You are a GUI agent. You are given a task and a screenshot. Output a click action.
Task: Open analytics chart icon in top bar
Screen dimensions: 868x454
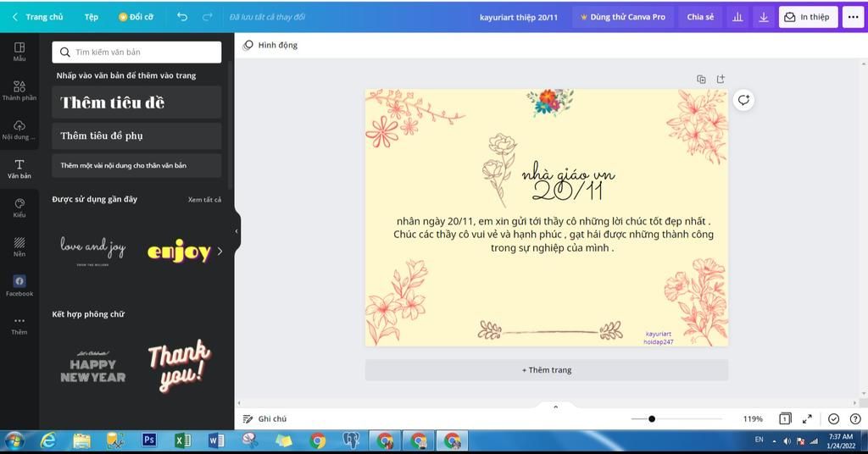[x=738, y=17]
